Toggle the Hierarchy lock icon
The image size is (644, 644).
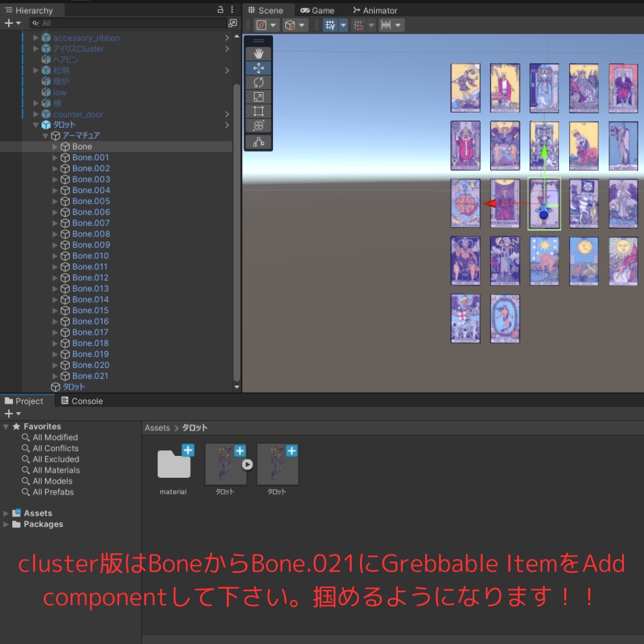[x=221, y=10]
